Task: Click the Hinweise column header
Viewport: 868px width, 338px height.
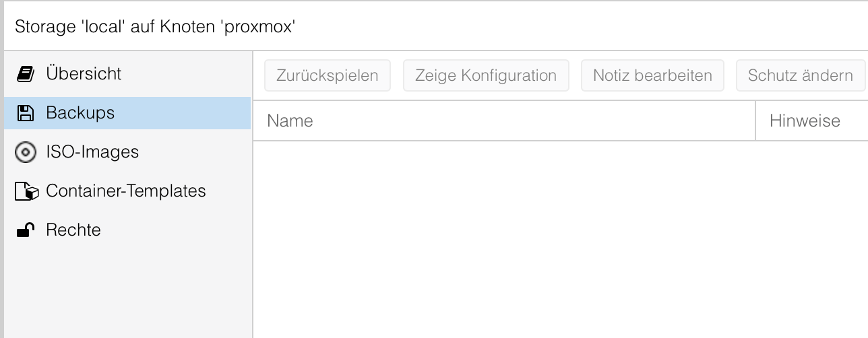Action: [805, 121]
